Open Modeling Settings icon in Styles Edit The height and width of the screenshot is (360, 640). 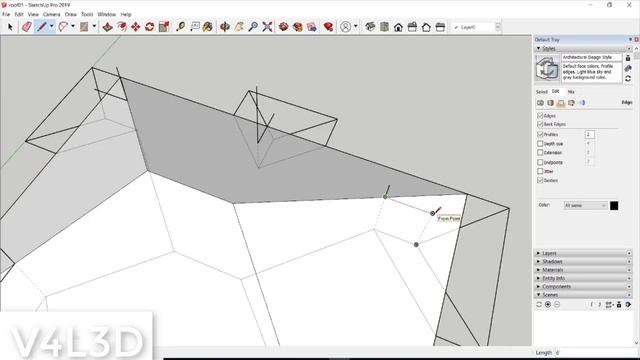(582, 103)
